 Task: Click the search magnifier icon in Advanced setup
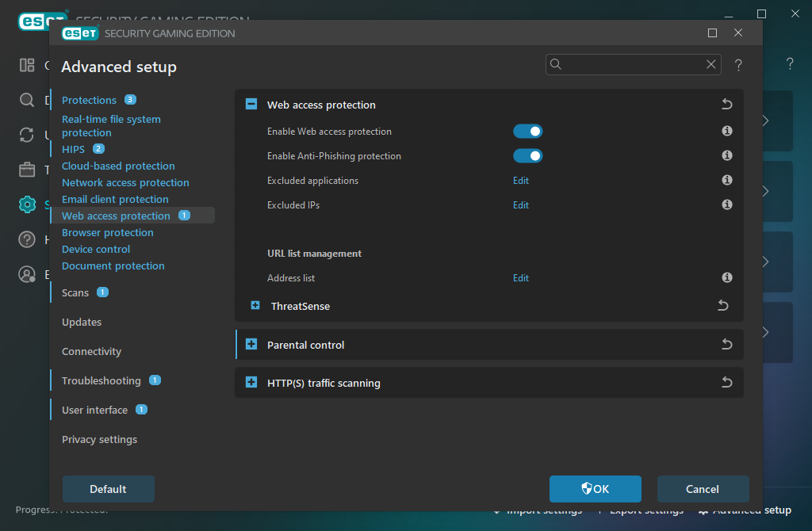pyautogui.click(x=556, y=64)
